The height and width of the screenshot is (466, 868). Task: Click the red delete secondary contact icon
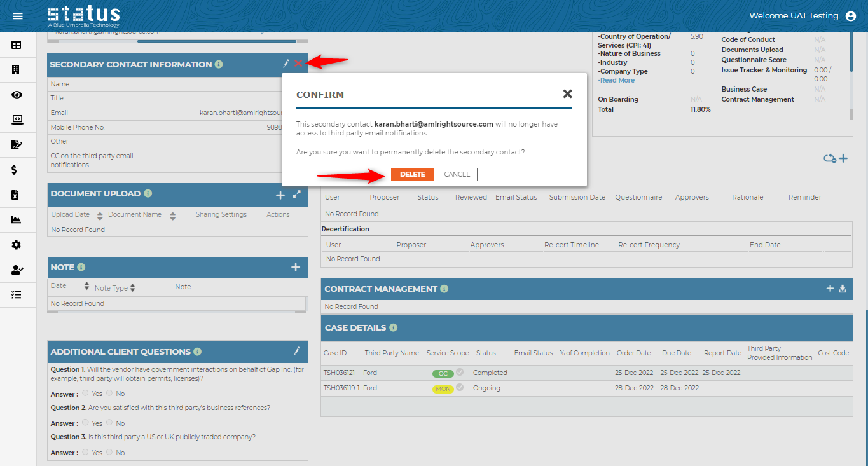[x=298, y=64]
